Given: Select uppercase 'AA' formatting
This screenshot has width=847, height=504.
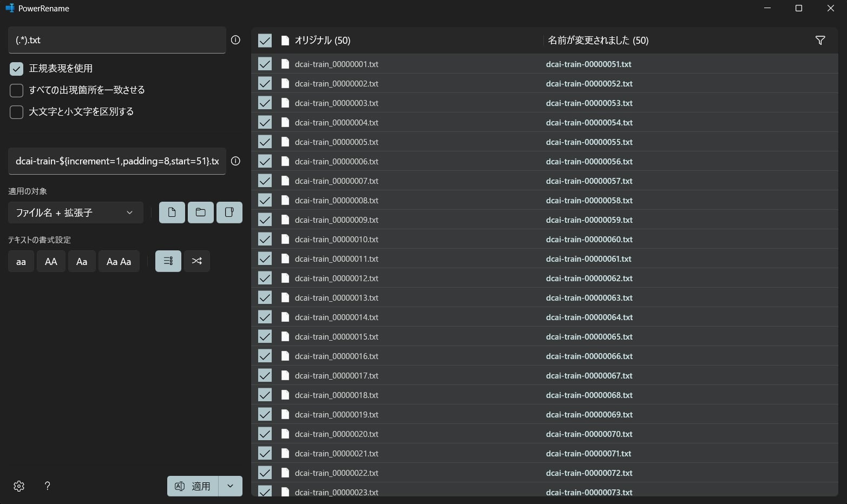Looking at the screenshot, I should click(51, 261).
